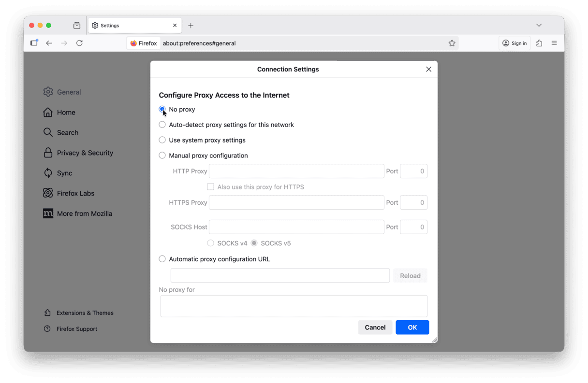Image resolution: width=588 pixels, height=383 pixels.
Task: Open Privacy & Security settings category
Action: click(85, 153)
